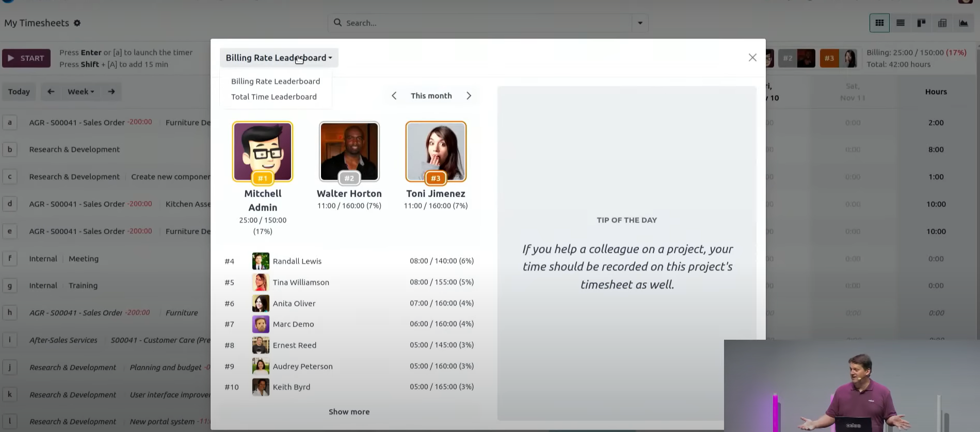The image size is (980, 432).
Task: Click Toni Jimenez's #3 avatar
Action: tap(436, 152)
